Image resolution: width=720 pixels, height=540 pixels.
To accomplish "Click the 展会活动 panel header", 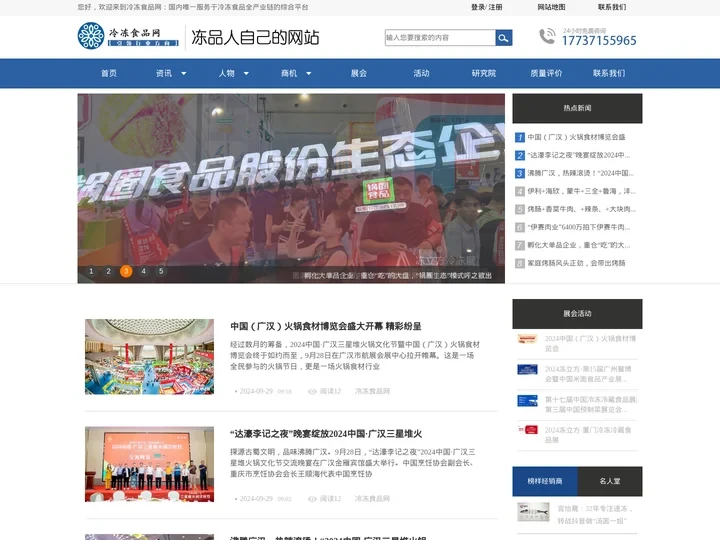I will coord(577,314).
